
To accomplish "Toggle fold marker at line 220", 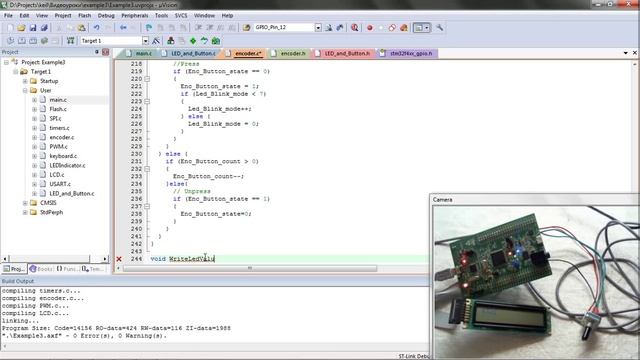I will click(x=147, y=79).
